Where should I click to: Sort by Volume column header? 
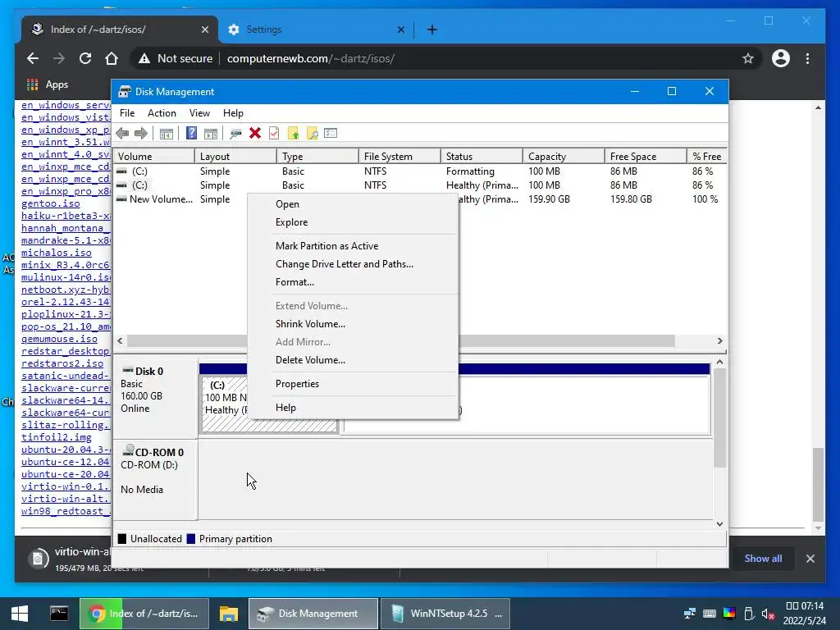[154, 157]
